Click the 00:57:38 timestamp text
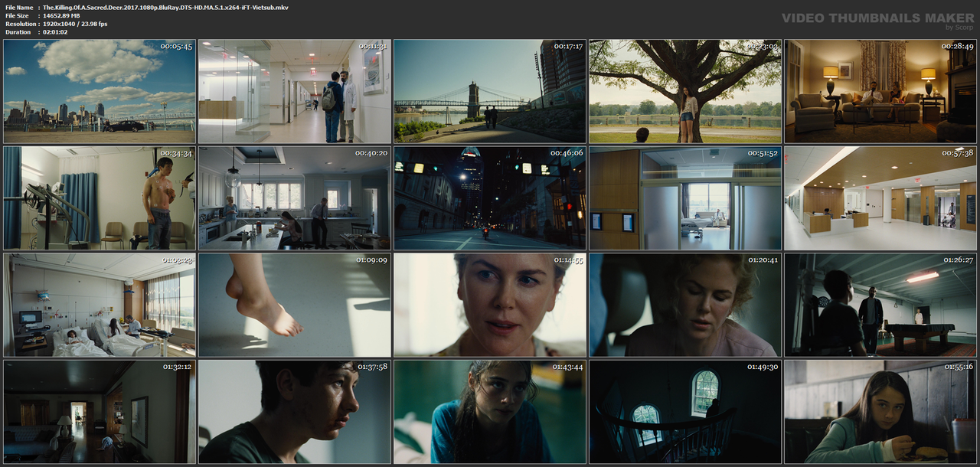The image size is (980, 467). point(958,154)
